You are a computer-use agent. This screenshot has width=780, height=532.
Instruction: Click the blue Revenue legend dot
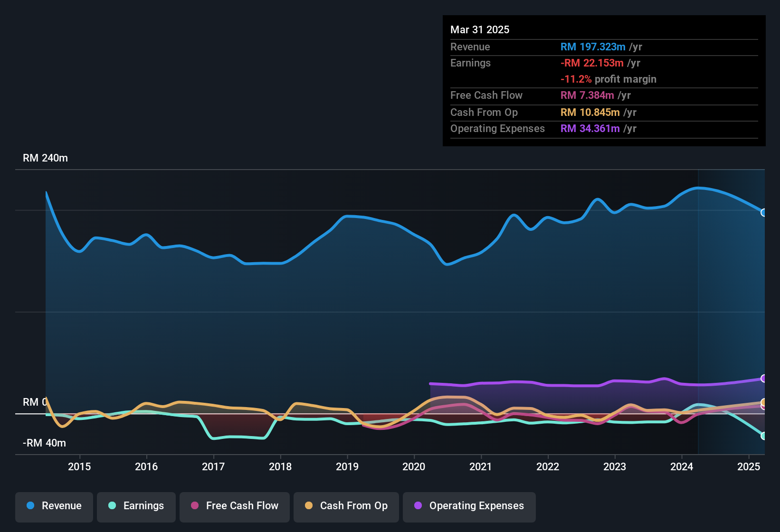(30, 505)
